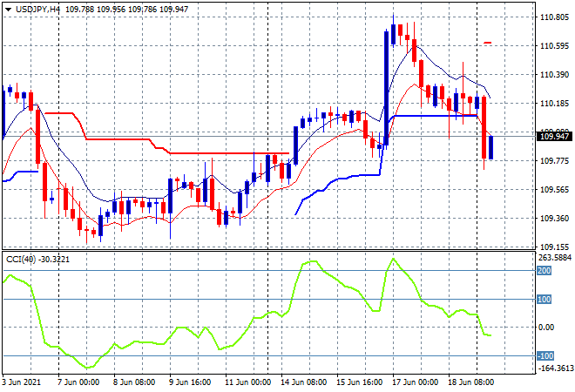This screenshot has height=392, width=575.
Task: Click the small red dash marker near 110.595
Action: [x=488, y=43]
